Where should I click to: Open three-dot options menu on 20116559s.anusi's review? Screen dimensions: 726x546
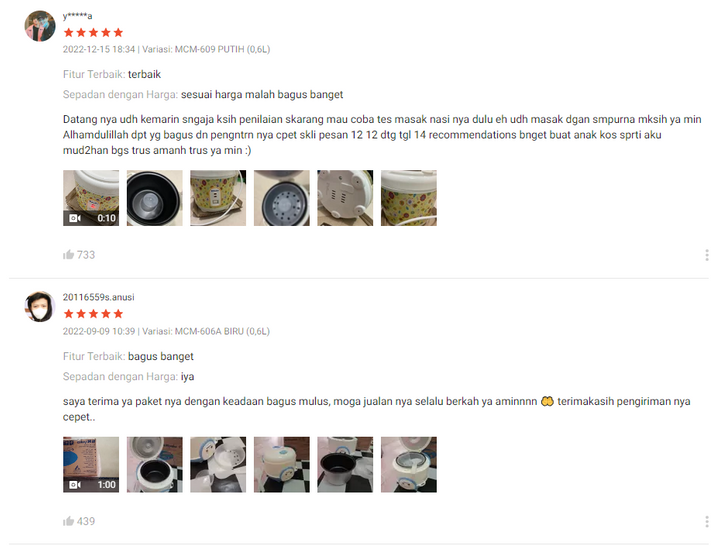pyautogui.click(x=707, y=521)
